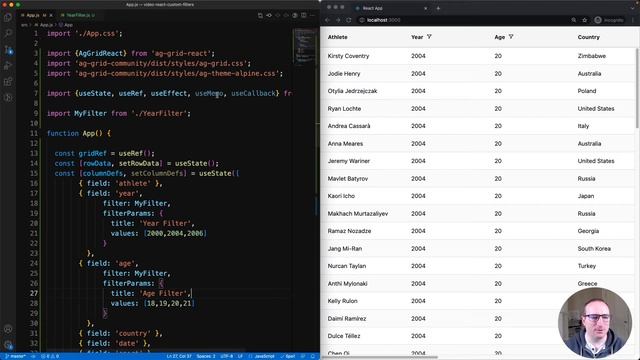Open Run and Debug view in activity bar
The width and height of the screenshot is (640, 360).
click(8, 66)
